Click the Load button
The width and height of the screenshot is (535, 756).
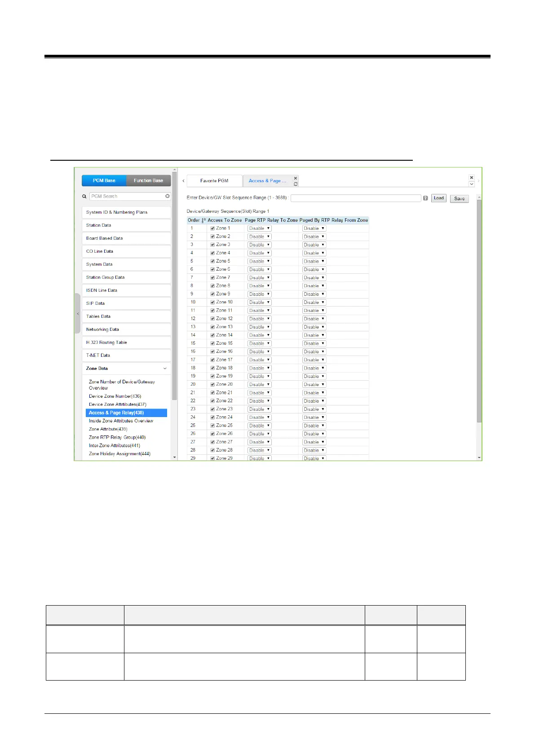click(x=439, y=198)
